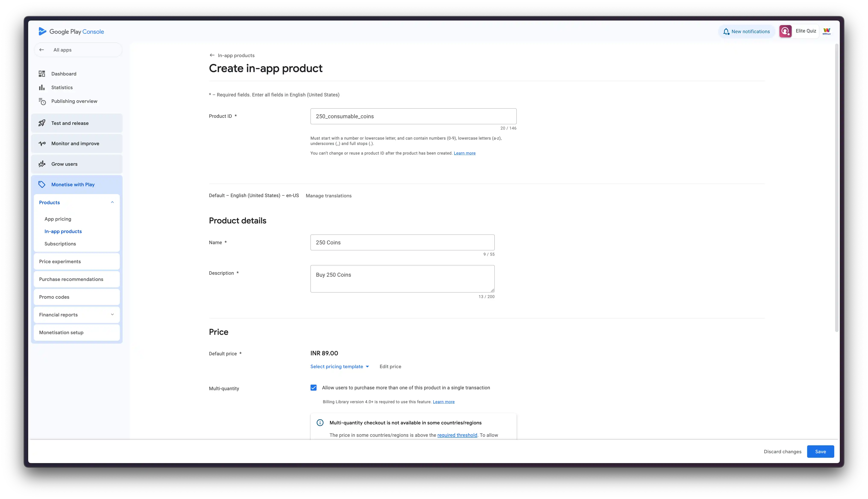Image resolution: width=868 pixels, height=499 pixels.
Task: Click the Create in-app product heading
Action: 266,68
